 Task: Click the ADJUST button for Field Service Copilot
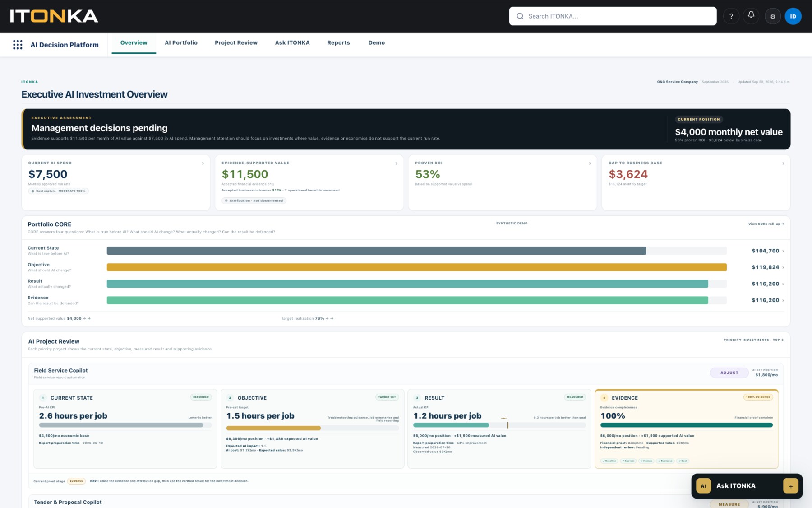(x=729, y=373)
